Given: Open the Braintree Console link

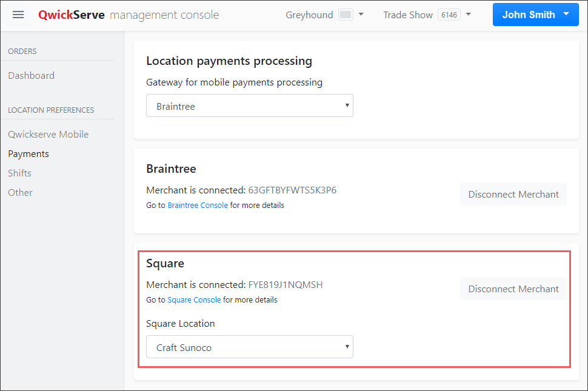Looking at the screenshot, I should (198, 205).
